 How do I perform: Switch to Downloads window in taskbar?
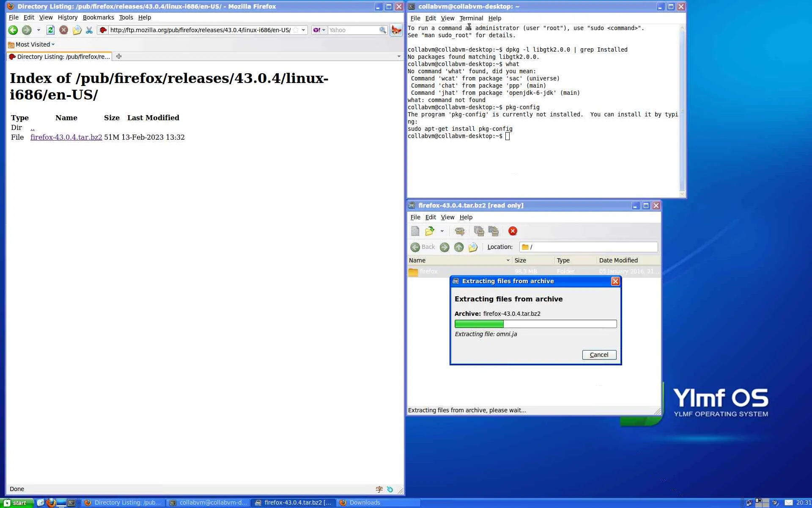click(x=365, y=502)
